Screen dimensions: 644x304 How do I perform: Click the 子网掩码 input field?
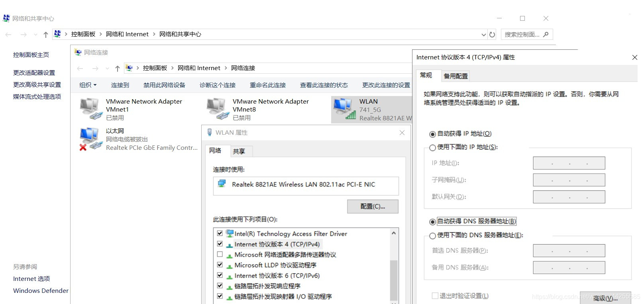pos(569,180)
